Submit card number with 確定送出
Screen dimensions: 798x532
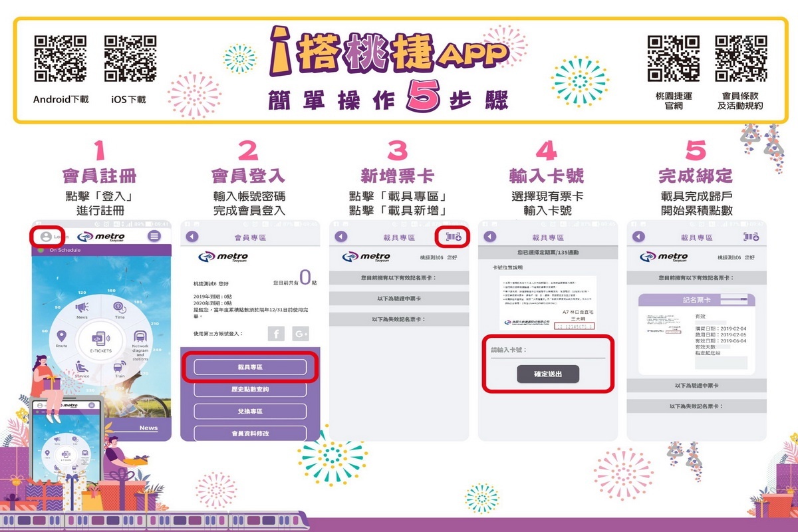coord(548,374)
